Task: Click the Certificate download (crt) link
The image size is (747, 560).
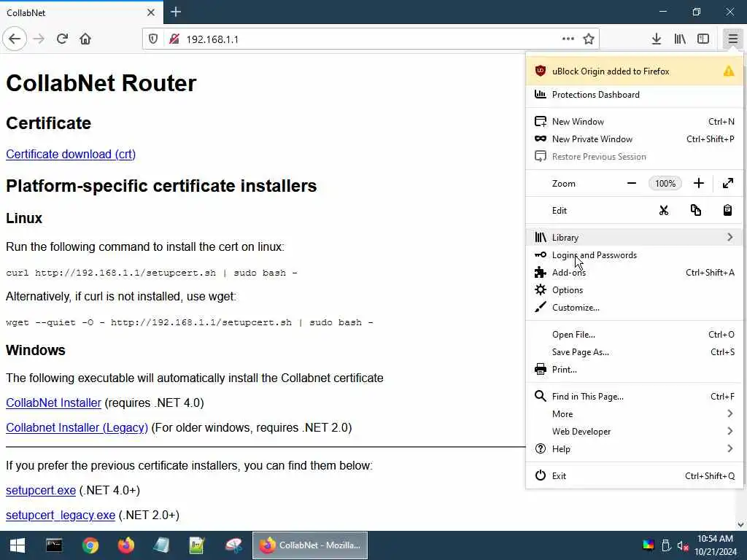Action: coord(71,155)
